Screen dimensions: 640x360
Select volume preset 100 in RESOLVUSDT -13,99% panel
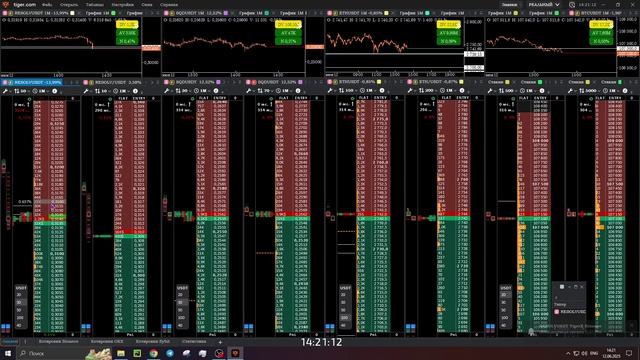pyautogui.click(x=20, y=318)
